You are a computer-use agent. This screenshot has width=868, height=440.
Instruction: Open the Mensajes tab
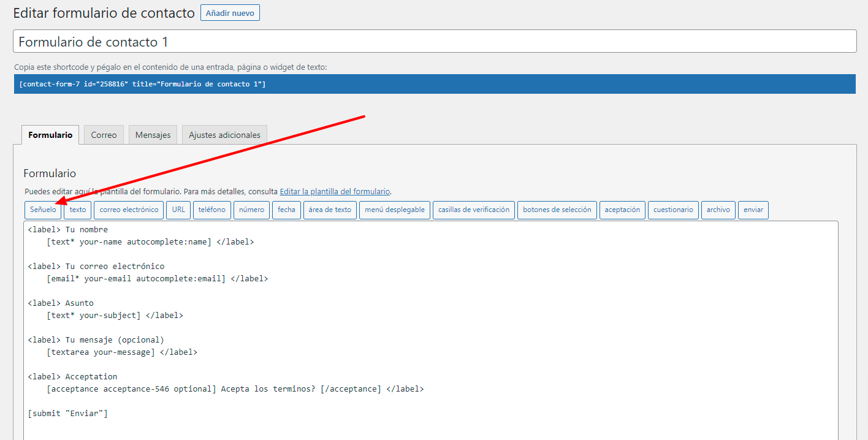pyautogui.click(x=153, y=135)
